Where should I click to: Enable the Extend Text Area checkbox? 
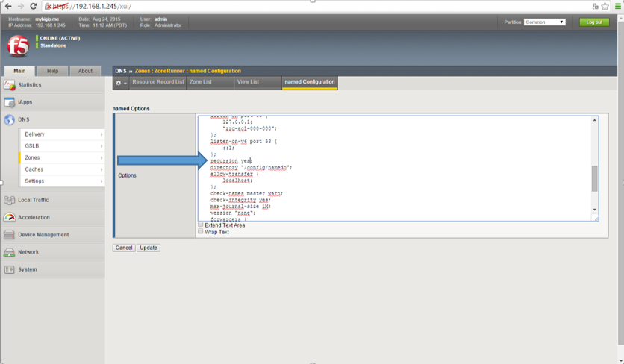tap(201, 225)
